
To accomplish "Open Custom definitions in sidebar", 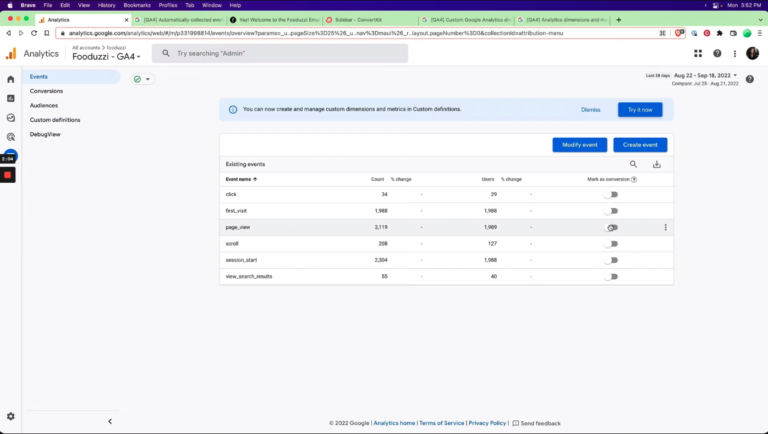I will point(55,119).
